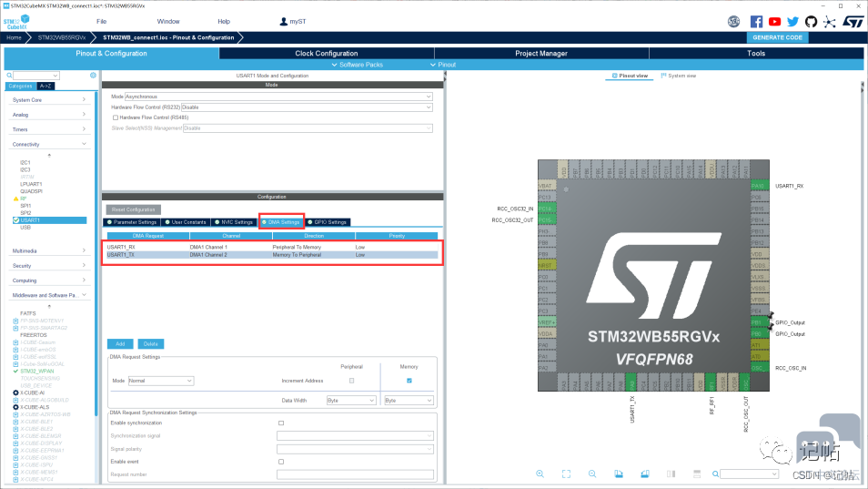
Task: Click the peripheral search magnifier icon
Action: pos(9,76)
